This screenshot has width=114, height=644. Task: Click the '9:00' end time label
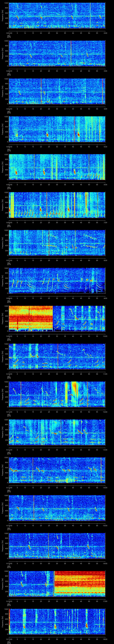tap(105, 298)
